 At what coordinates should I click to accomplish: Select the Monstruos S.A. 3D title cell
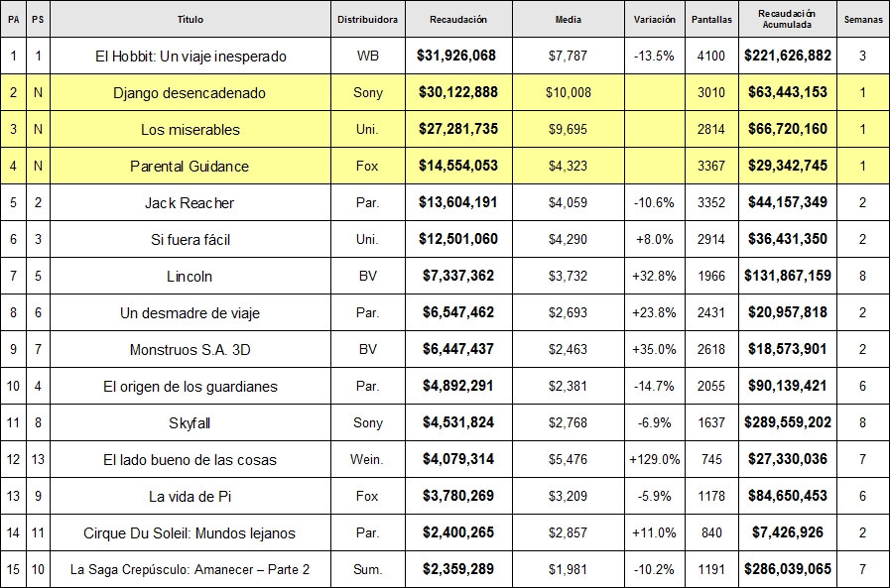pos(191,349)
